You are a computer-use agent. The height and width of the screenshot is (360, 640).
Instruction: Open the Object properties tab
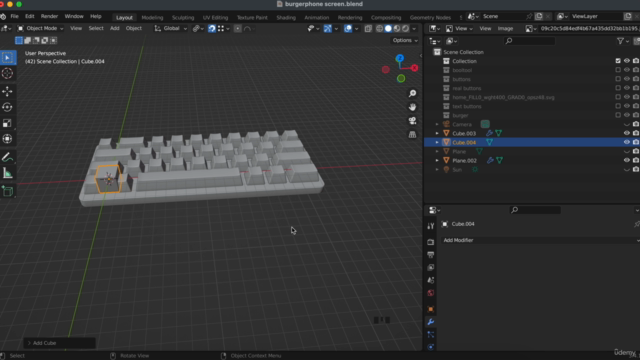431,309
